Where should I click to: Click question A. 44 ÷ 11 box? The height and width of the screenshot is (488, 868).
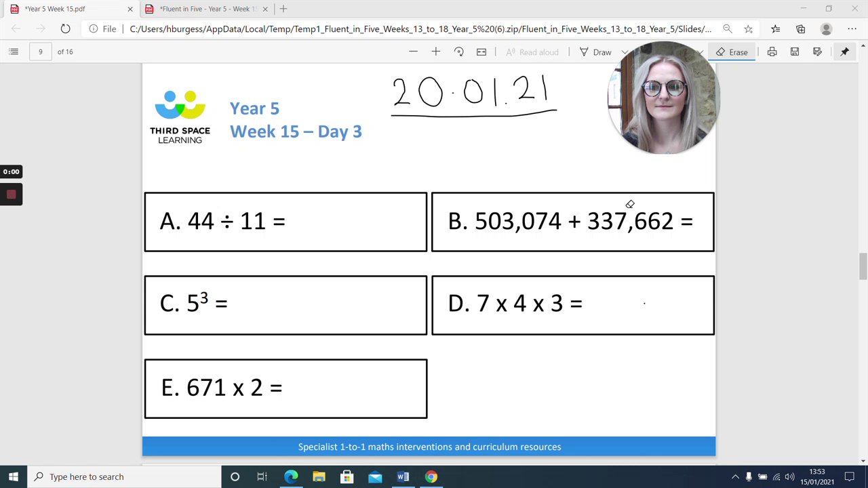click(285, 222)
